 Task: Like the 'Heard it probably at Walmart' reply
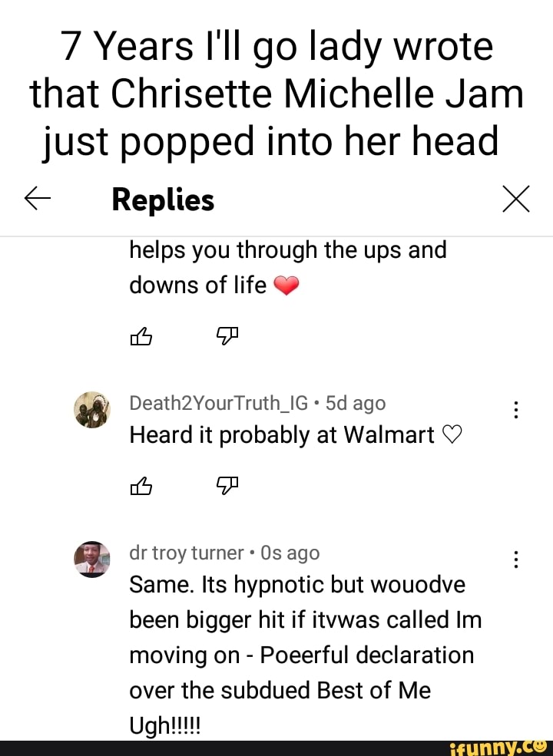click(141, 486)
